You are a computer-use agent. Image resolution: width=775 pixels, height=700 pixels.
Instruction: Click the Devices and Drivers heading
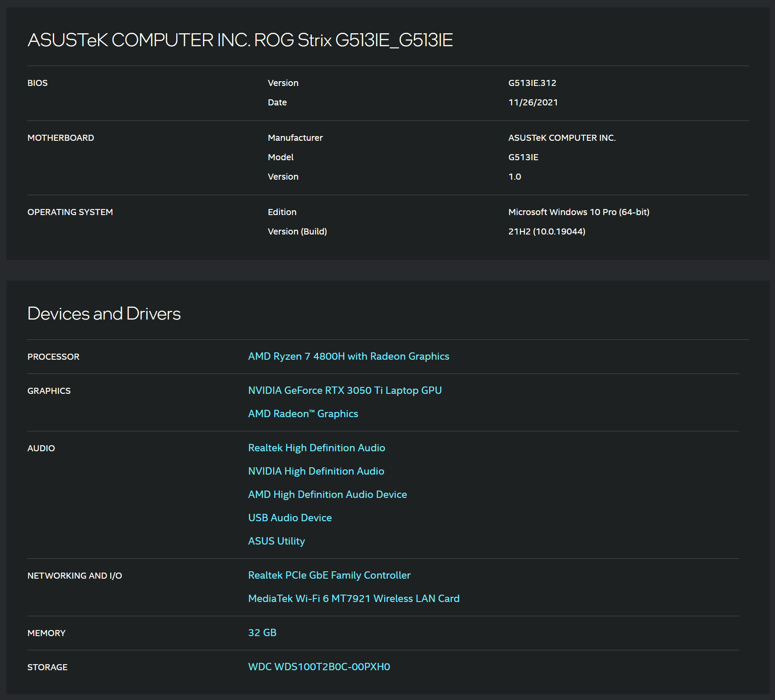pos(104,314)
